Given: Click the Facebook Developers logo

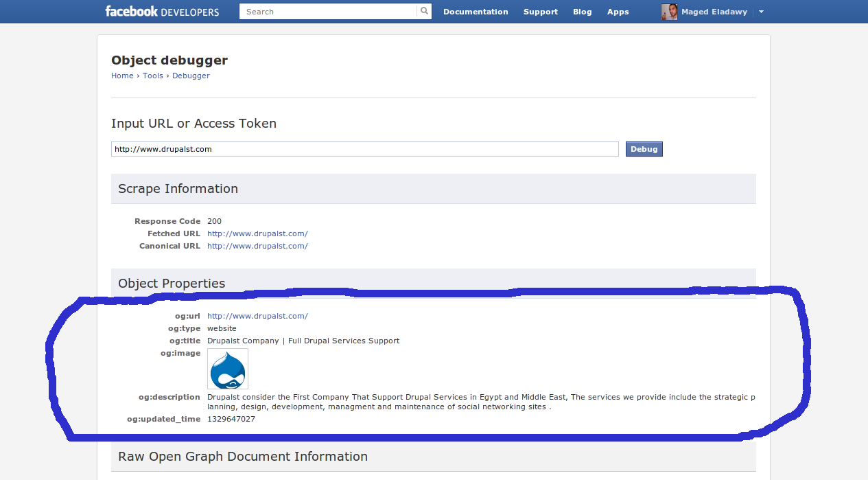Looking at the screenshot, I should coord(162,12).
